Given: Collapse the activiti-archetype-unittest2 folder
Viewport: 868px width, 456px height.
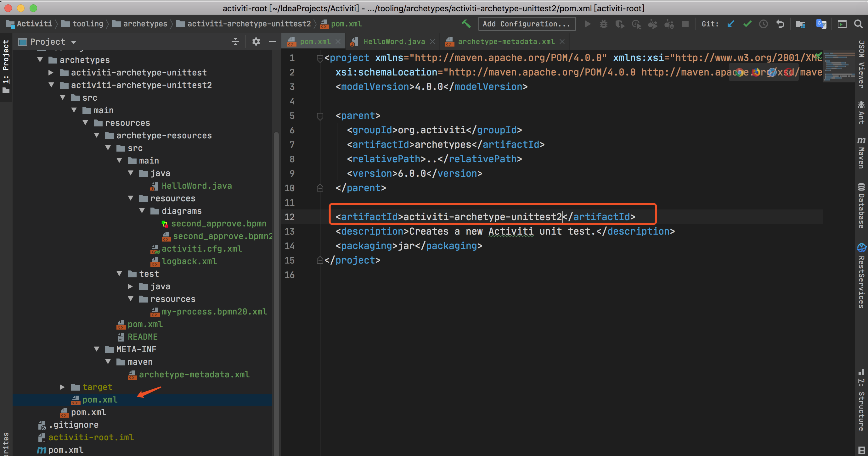Looking at the screenshot, I should (51, 85).
